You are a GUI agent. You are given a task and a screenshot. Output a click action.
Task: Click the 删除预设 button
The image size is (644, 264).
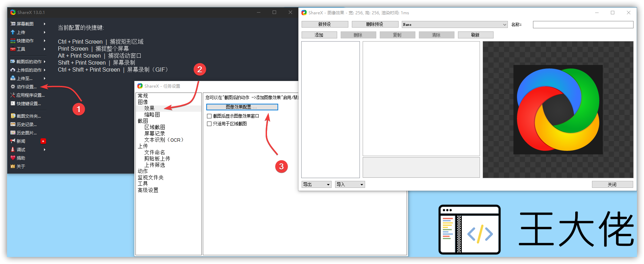tap(375, 24)
